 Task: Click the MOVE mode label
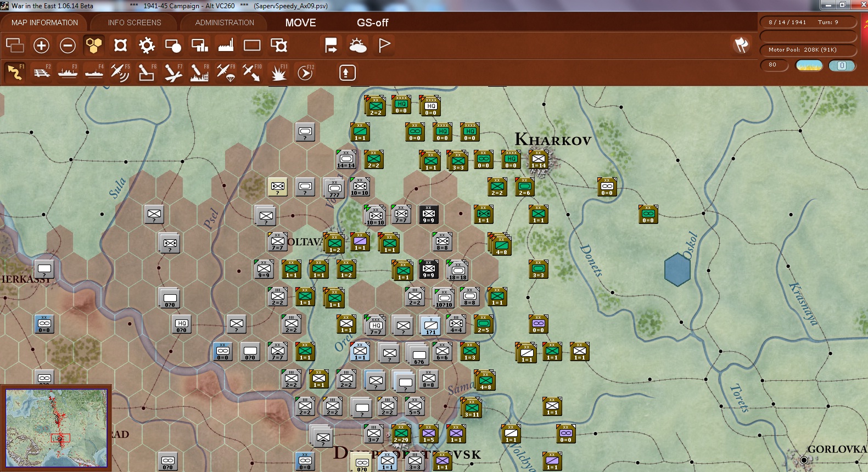300,23
